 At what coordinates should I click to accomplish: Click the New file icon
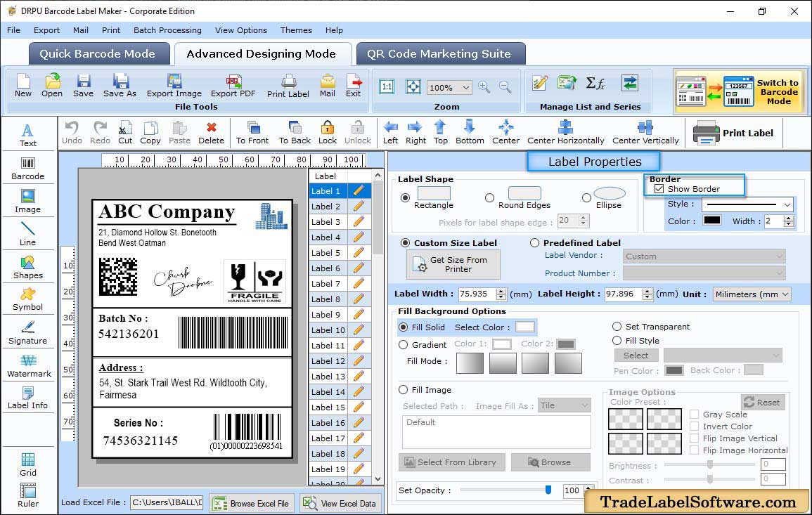[x=22, y=86]
